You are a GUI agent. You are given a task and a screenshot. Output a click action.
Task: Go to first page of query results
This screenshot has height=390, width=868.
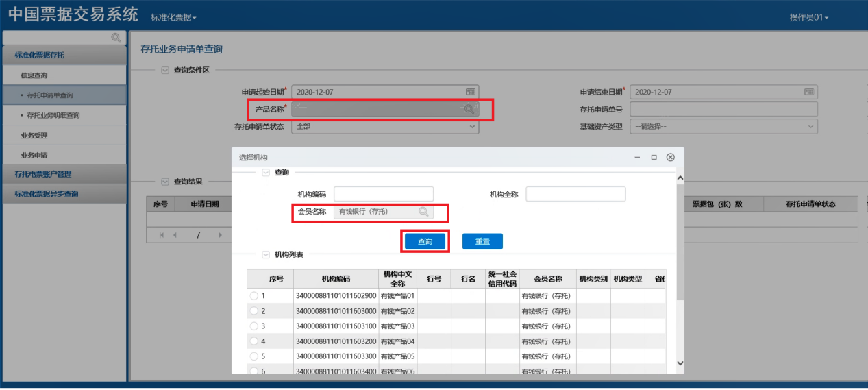162,235
